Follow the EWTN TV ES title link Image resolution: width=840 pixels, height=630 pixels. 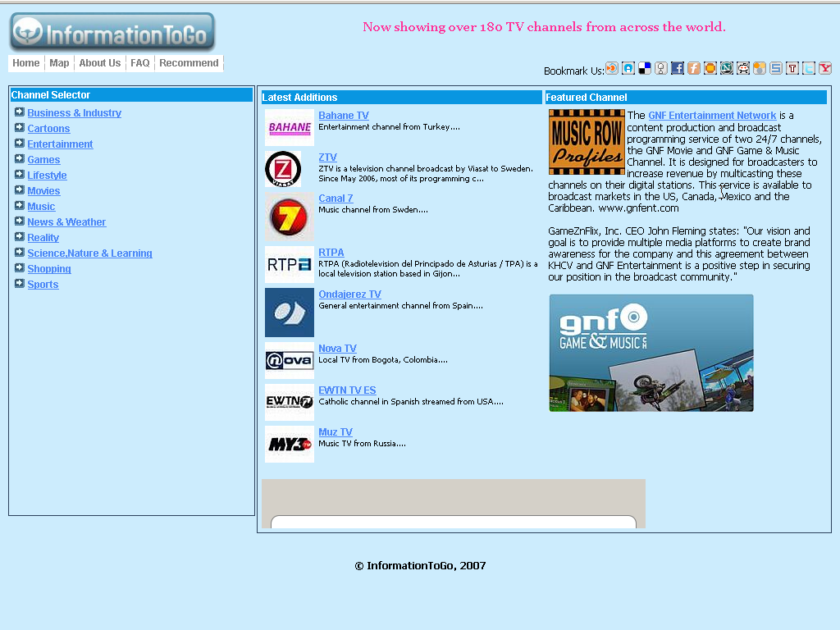(x=348, y=390)
